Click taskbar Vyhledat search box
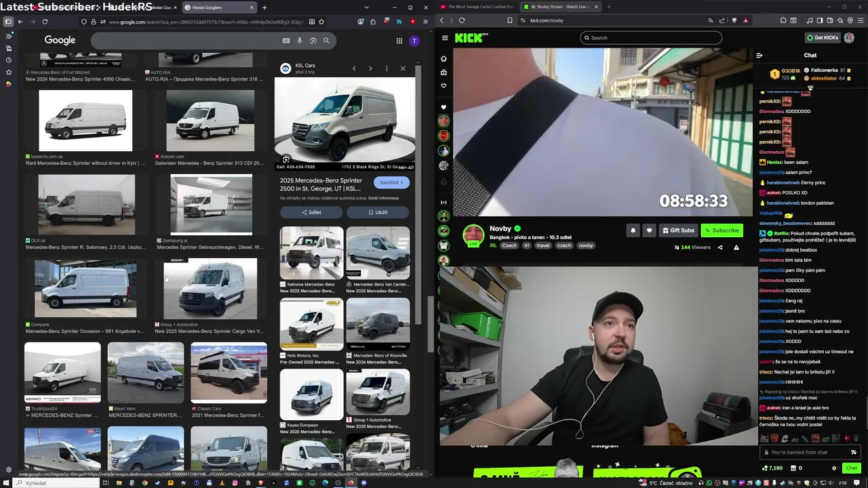 pos(56,483)
